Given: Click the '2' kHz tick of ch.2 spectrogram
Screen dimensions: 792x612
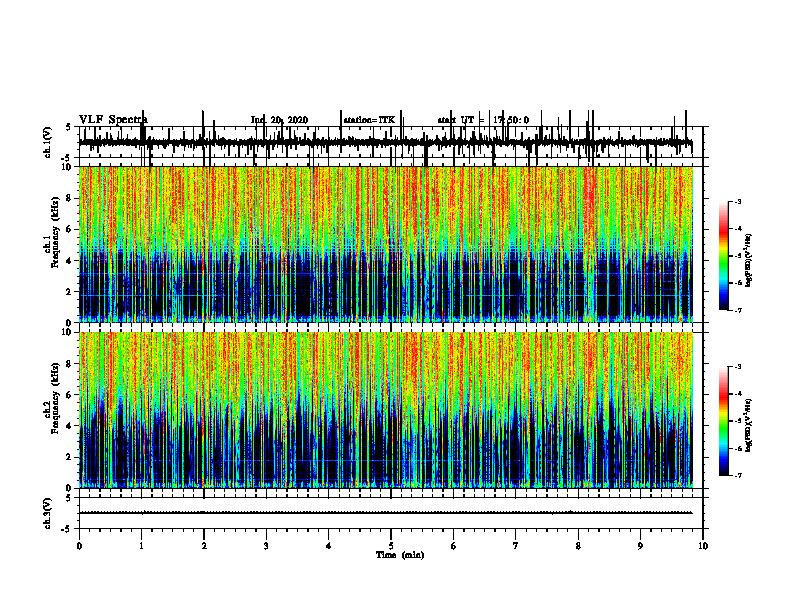Looking at the screenshot, I should [70, 457].
